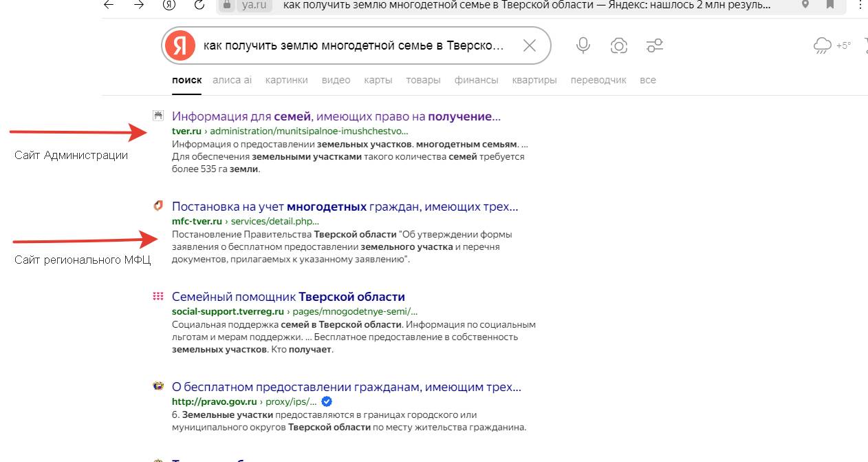Open result 'О бесплатном предоставлении гражданам, имеющим трех'

(347, 387)
